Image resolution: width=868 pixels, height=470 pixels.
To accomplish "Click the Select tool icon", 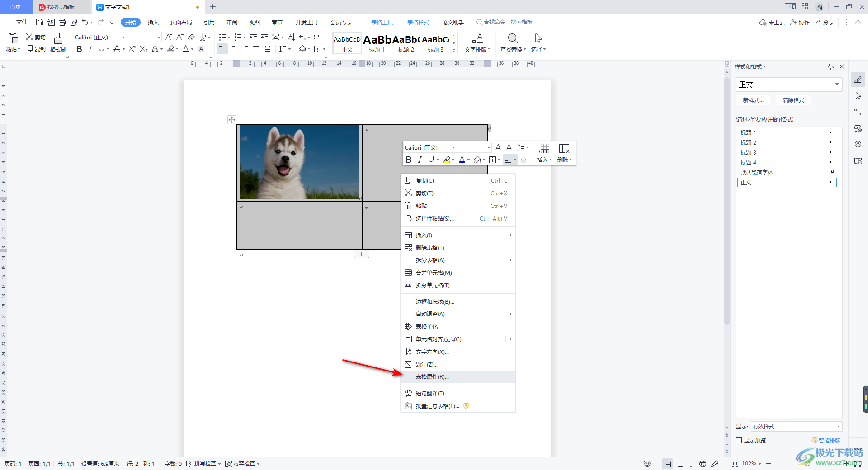I will [x=538, y=38].
